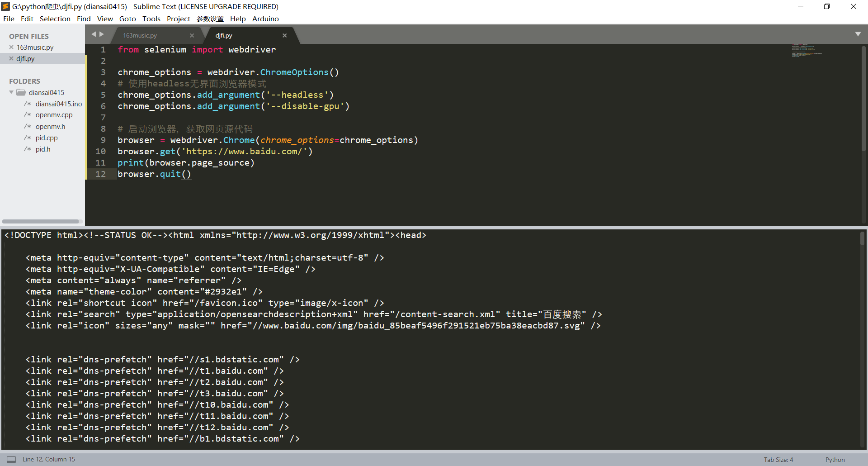Open the Selection menu
Image resolution: width=868 pixels, height=466 pixels.
click(x=55, y=19)
